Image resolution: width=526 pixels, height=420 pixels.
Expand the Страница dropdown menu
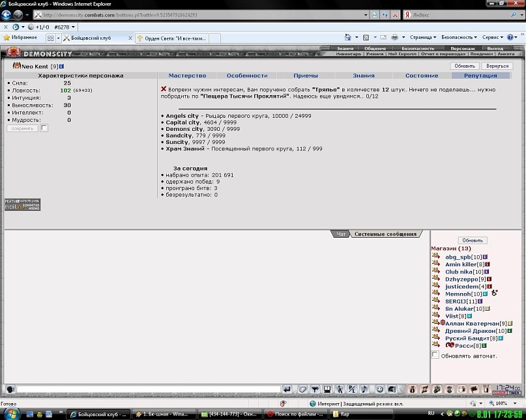point(422,37)
